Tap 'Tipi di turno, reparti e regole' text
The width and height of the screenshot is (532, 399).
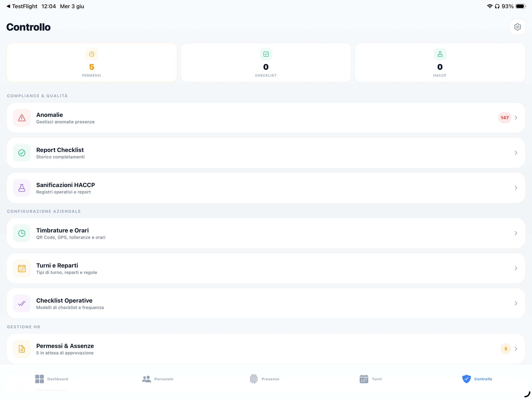pos(67,272)
